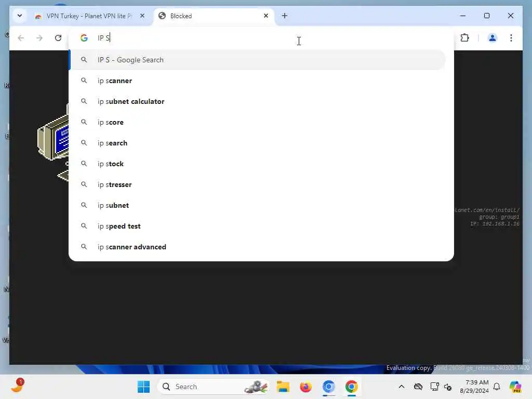Open the Extensions puzzle icon

click(x=464, y=37)
